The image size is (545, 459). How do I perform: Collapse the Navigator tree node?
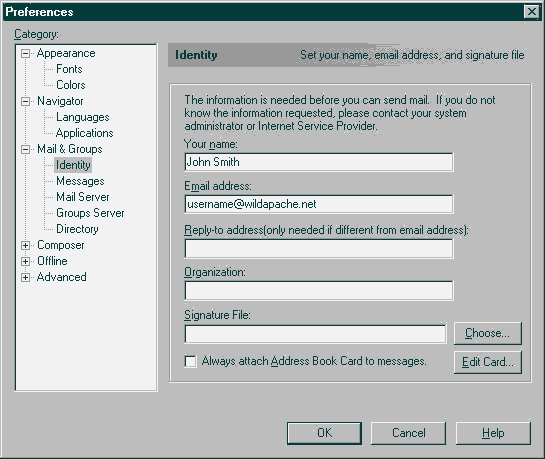tap(25, 101)
